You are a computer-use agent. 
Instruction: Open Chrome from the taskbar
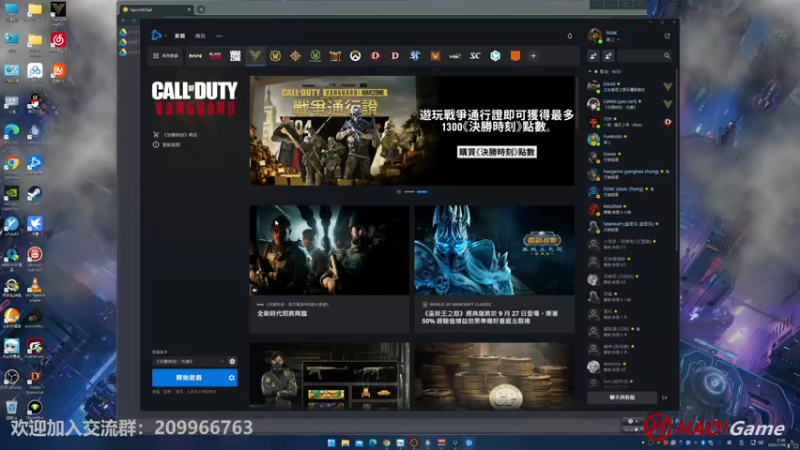click(x=387, y=443)
